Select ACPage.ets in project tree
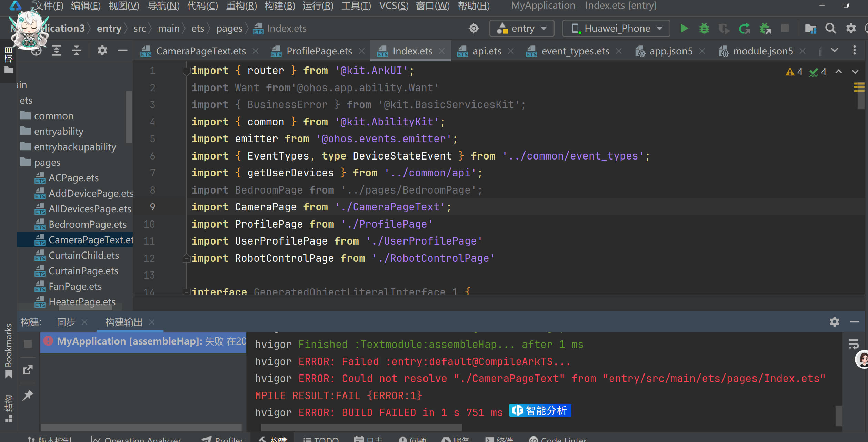Image resolution: width=868 pixels, height=442 pixels. pyautogui.click(x=73, y=178)
